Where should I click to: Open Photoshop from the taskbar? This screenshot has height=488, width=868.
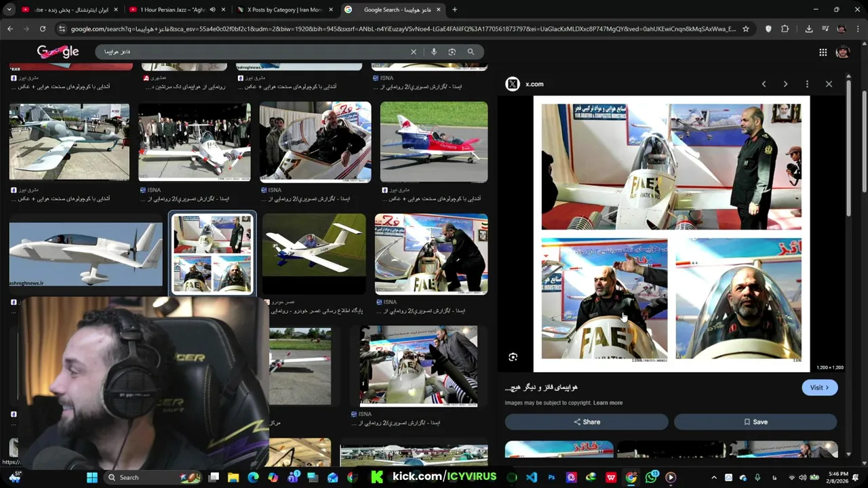[551, 477]
